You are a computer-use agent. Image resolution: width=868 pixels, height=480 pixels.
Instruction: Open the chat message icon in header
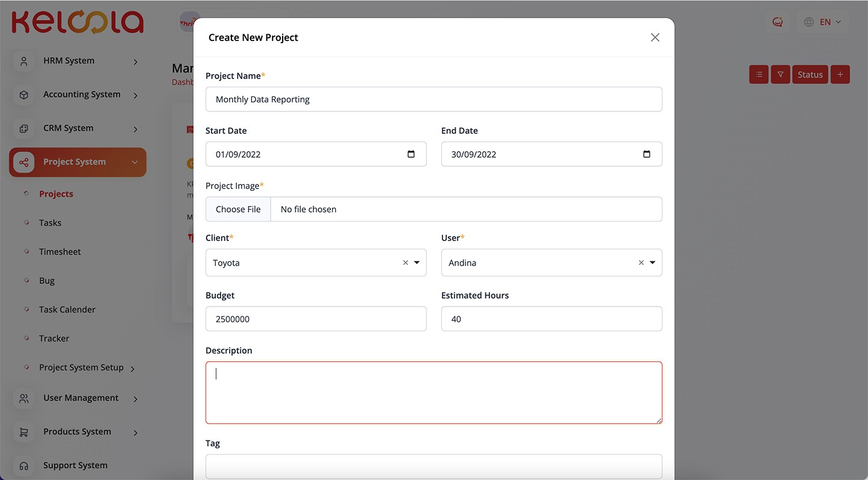778,22
